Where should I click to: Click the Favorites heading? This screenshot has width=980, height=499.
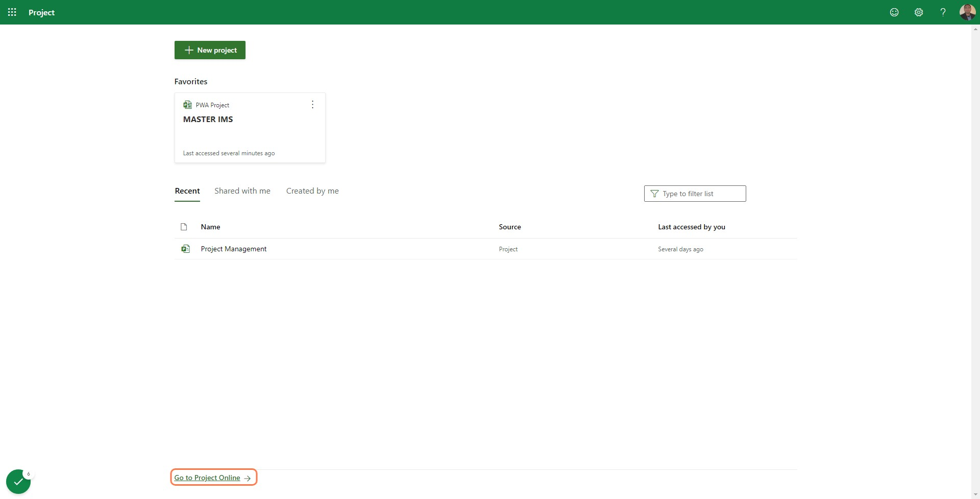[x=191, y=81]
